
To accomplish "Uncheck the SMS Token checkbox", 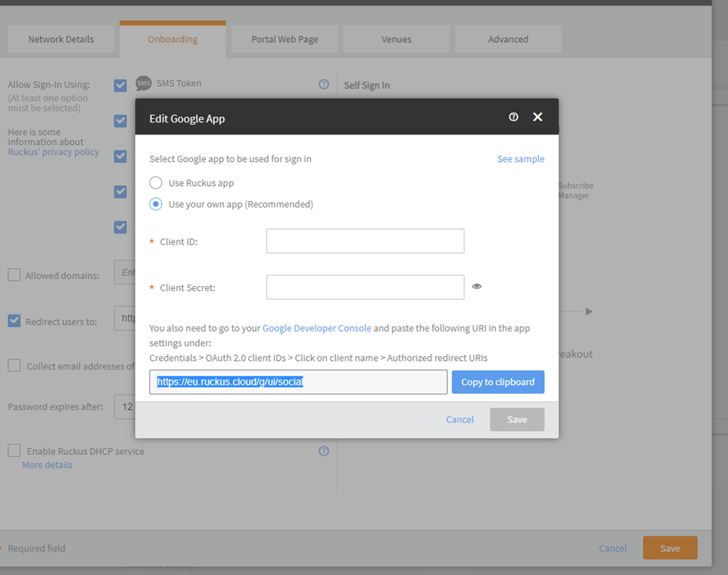I will 121,85.
